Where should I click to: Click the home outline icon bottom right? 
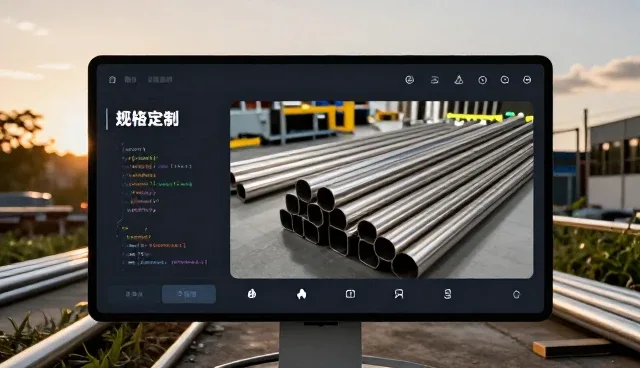(516, 294)
